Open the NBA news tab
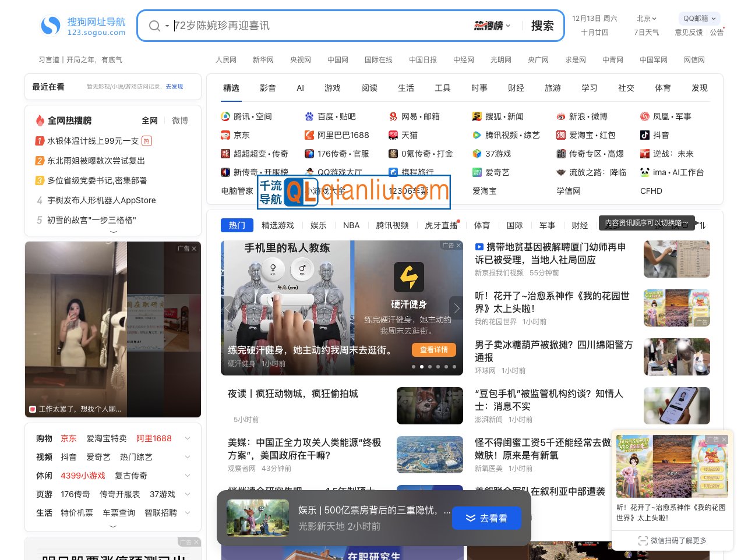Image resolution: width=748 pixels, height=560 pixels. pos(351,225)
